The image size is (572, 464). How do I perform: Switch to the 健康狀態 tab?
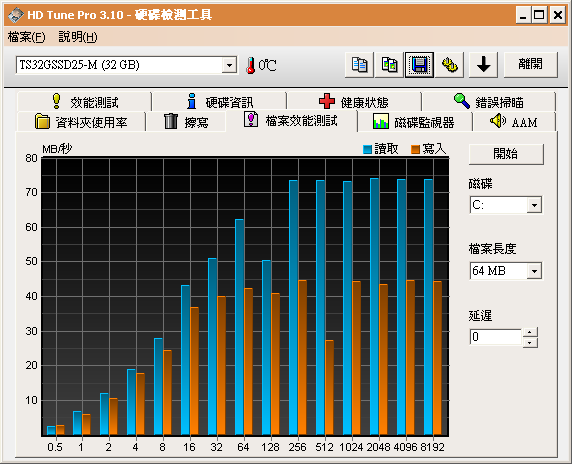click(354, 102)
